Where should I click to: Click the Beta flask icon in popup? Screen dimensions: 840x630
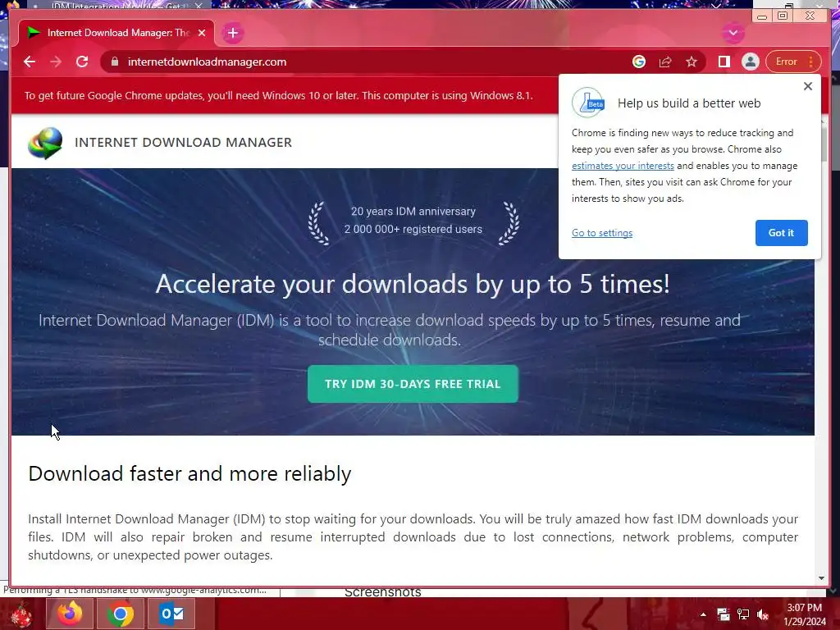[588, 103]
